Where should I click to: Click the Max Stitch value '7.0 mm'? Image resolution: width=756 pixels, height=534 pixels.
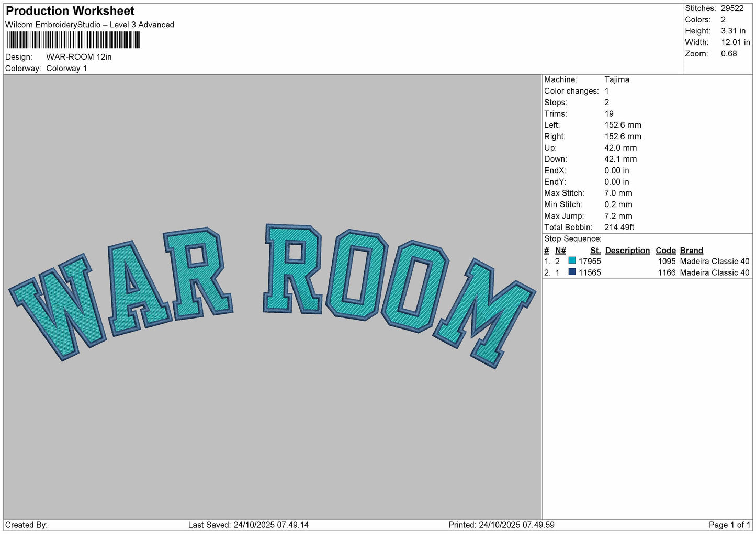tap(618, 194)
